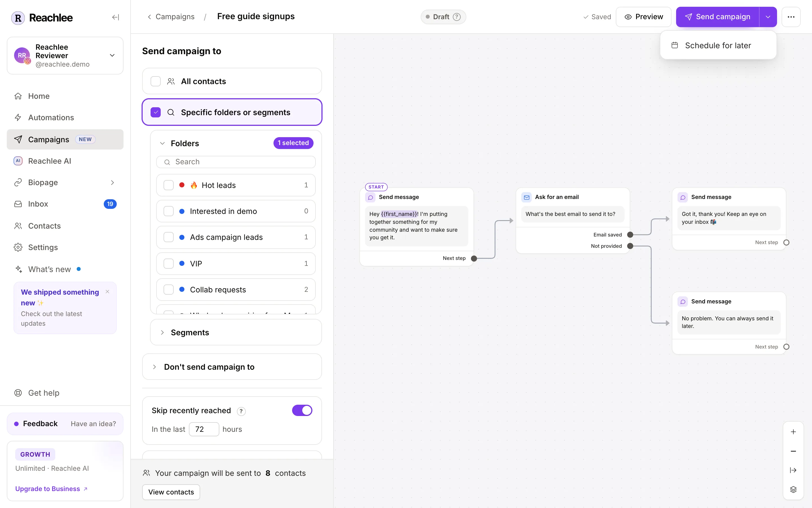Open the three-dots more options menu
Viewport: 812px width, 508px height.
coord(791,17)
